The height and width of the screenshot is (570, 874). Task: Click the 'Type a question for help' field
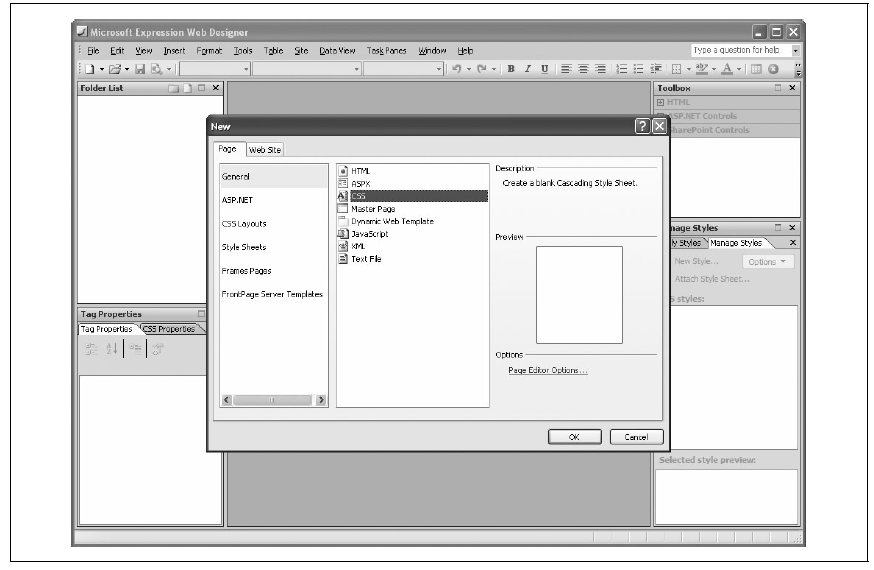tap(741, 50)
